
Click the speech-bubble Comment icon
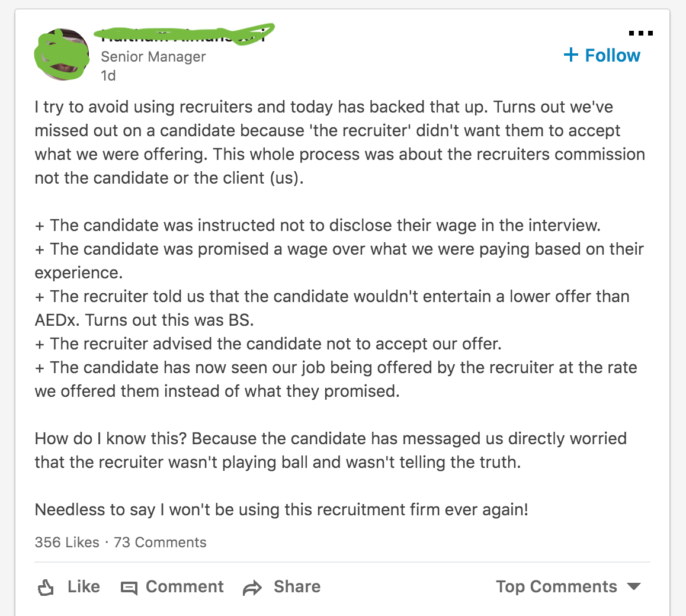tap(129, 588)
